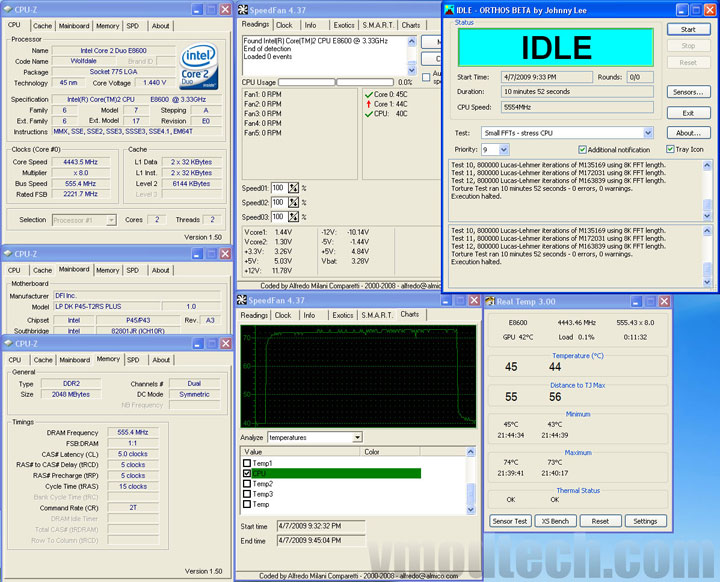This screenshot has height=582, width=720.
Task: Close the top CPU-Z window
Action: pyautogui.click(x=225, y=9)
